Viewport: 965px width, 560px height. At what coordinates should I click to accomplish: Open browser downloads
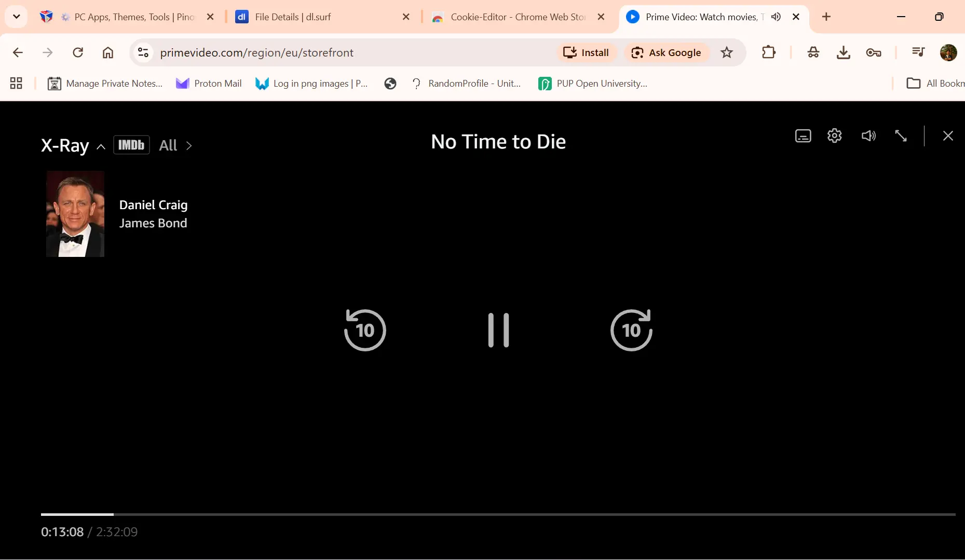[844, 52]
